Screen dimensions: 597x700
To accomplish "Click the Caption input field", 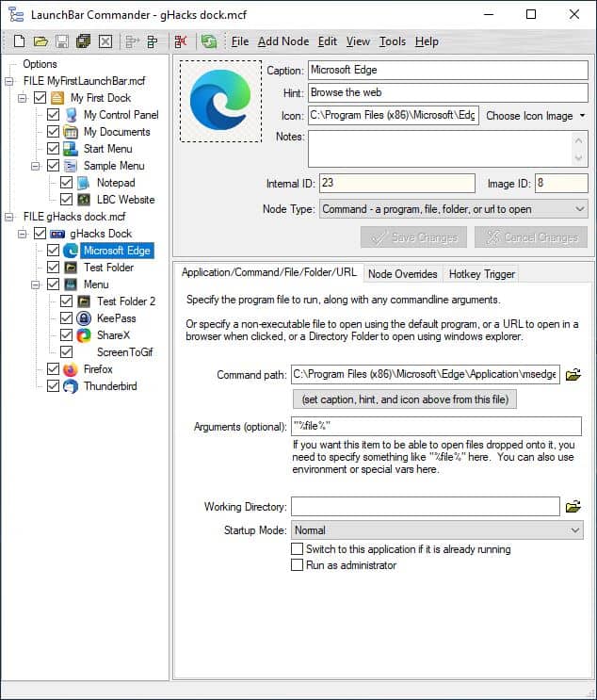I will 448,70.
